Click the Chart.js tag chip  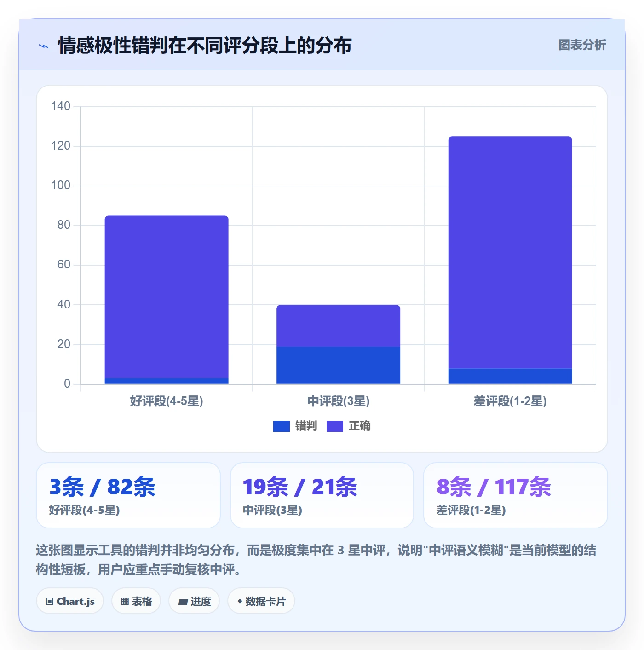(70, 601)
